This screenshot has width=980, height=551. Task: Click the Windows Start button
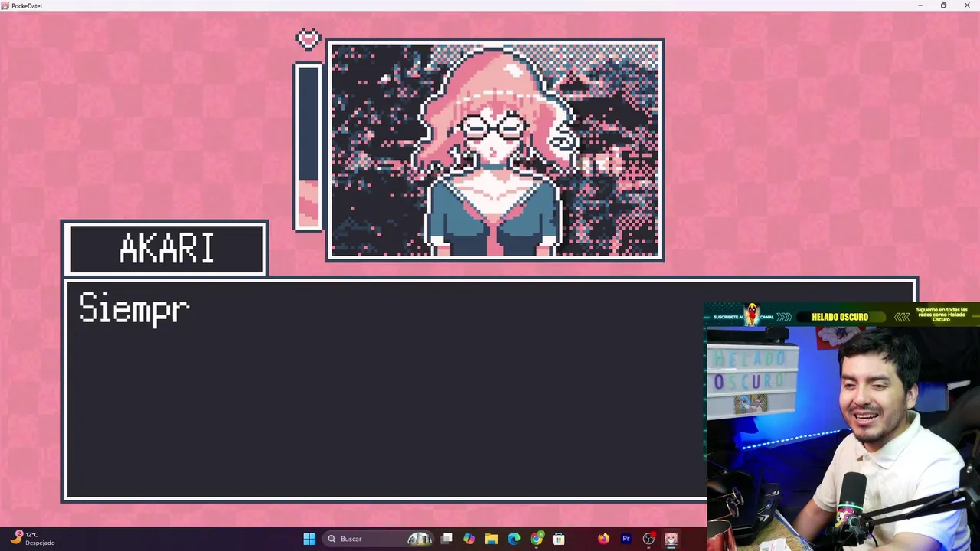[309, 539]
